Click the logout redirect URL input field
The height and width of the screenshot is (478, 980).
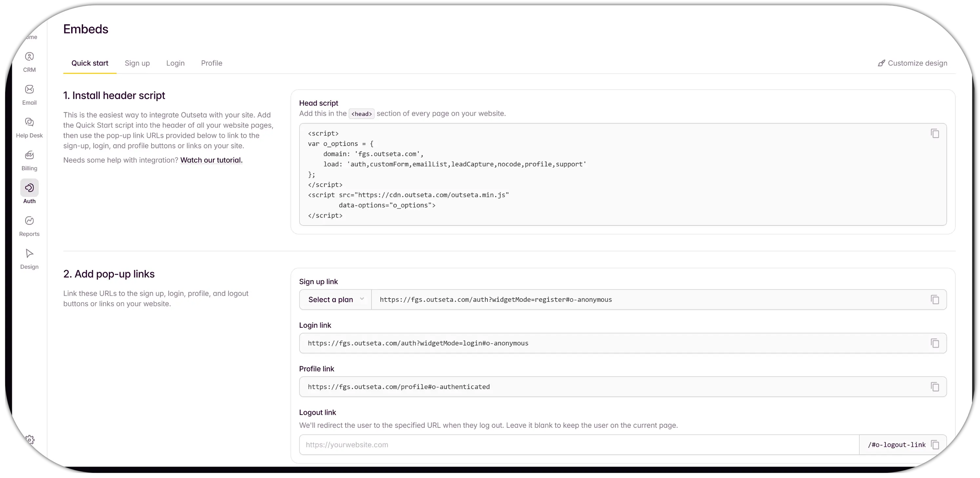(579, 445)
